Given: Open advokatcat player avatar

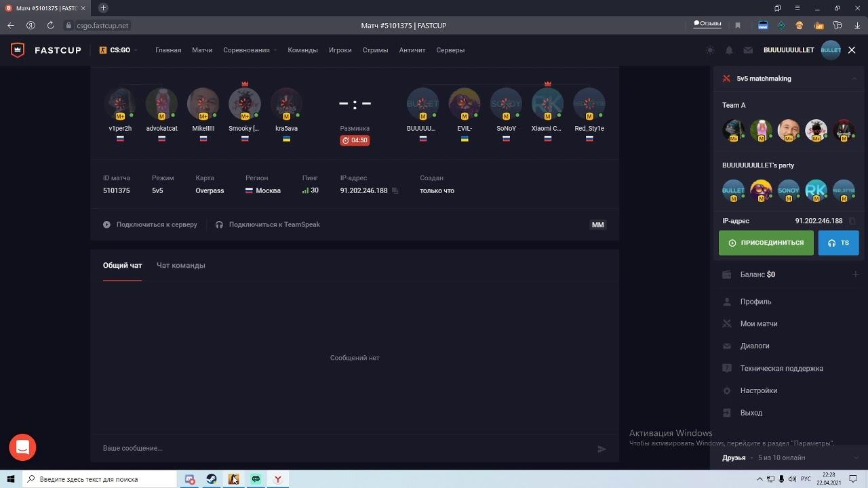Looking at the screenshot, I should click(161, 104).
